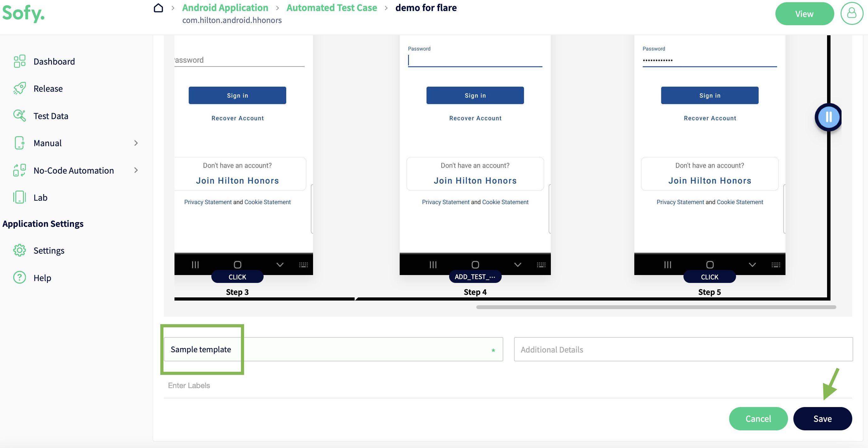Click the Test Data icon
This screenshot has height=448, width=868.
click(20, 116)
